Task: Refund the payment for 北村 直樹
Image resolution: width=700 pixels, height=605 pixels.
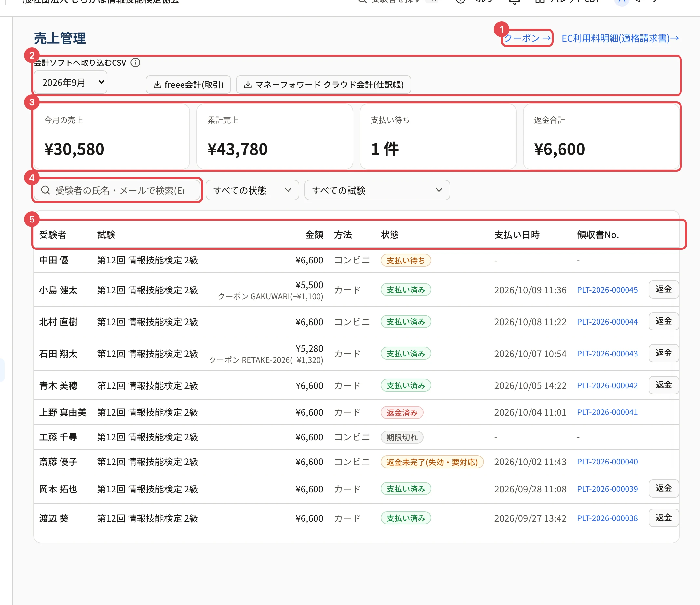Action: pos(663,321)
